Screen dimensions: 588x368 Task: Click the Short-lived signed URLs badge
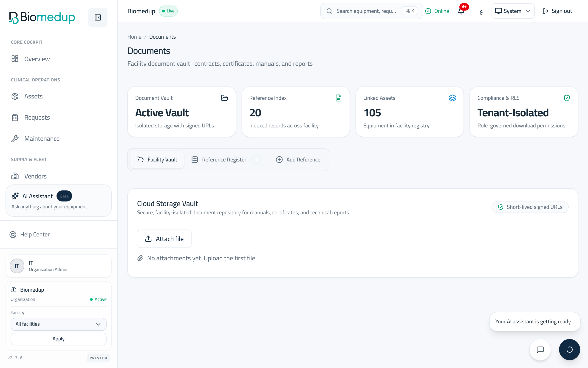530,207
